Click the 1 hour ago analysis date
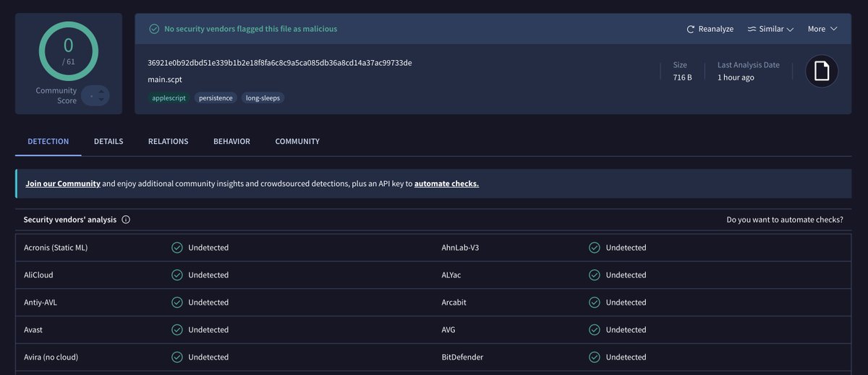 pyautogui.click(x=736, y=77)
